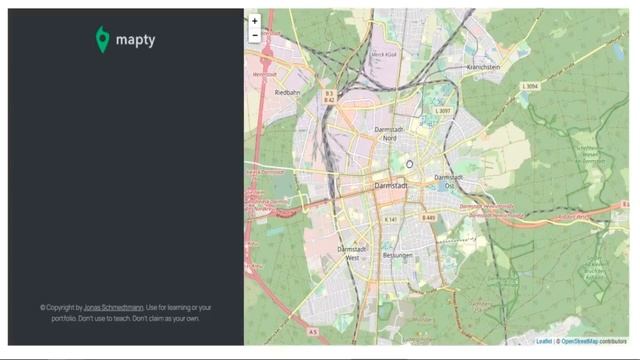
Task: Click the L 3094 road shield
Action: (530, 86)
